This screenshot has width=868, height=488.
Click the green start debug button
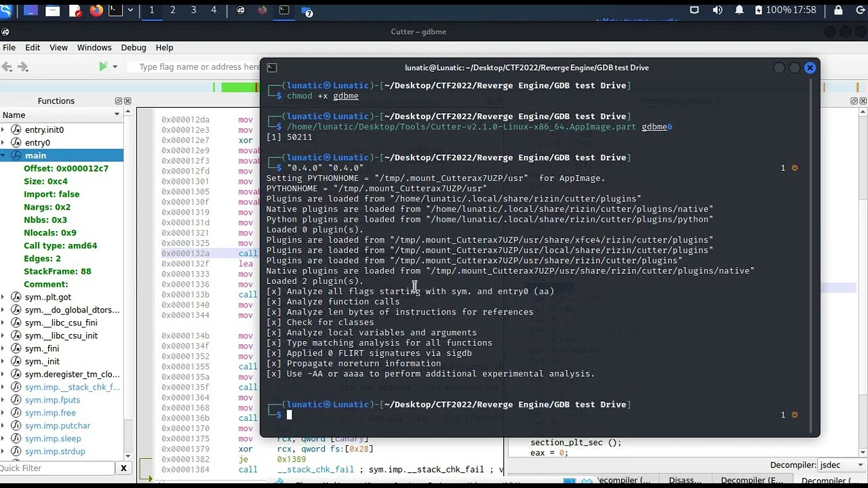point(103,66)
